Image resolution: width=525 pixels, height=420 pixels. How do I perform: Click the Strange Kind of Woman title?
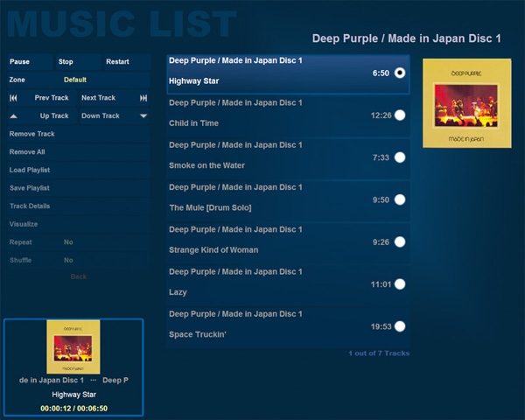(x=213, y=250)
